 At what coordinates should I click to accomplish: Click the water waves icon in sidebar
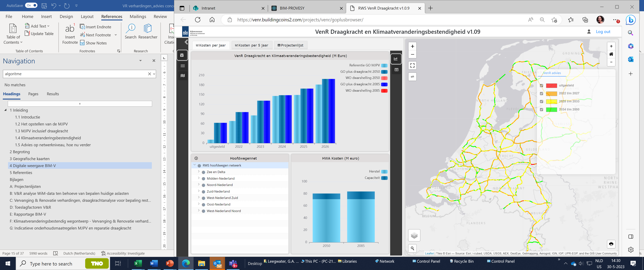click(183, 66)
